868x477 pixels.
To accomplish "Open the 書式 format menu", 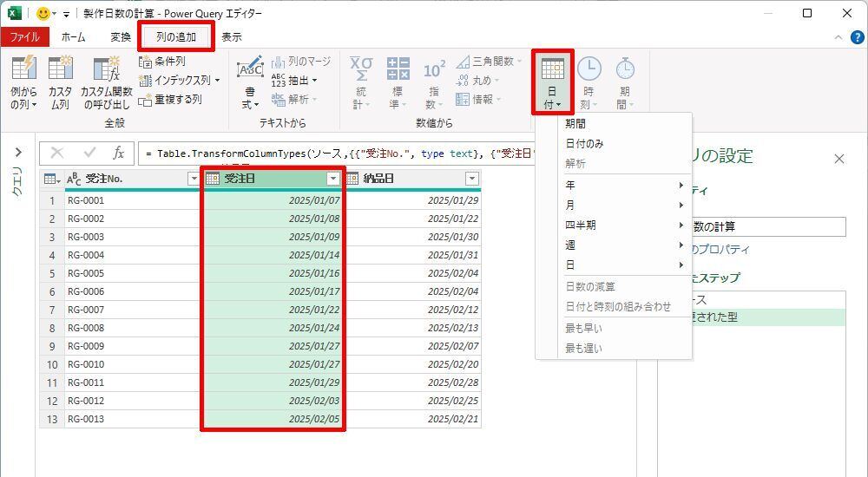I will tap(250, 83).
